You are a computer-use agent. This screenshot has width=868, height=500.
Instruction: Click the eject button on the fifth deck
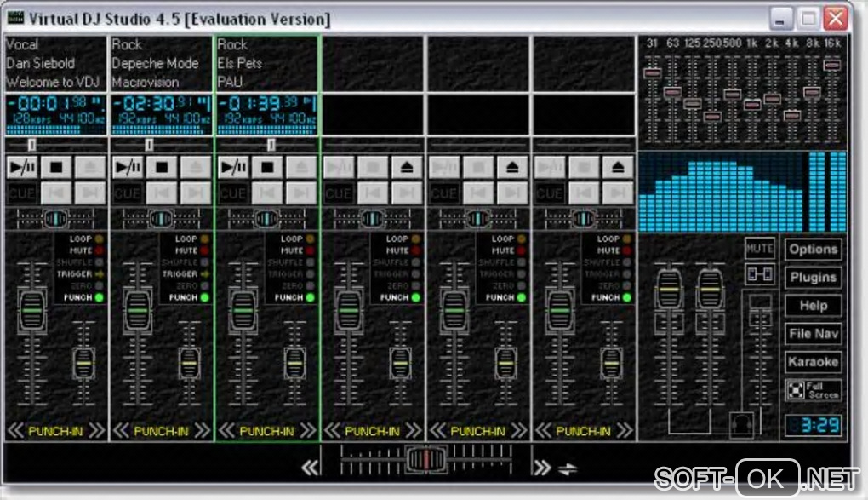pos(512,167)
